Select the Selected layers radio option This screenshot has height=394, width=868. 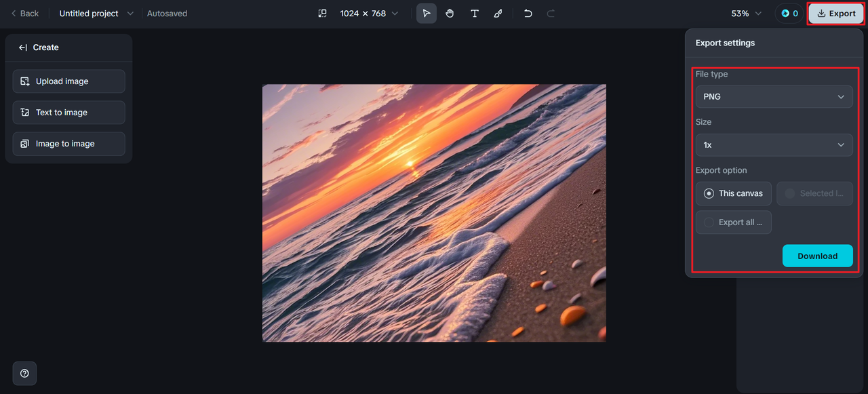[814, 193]
